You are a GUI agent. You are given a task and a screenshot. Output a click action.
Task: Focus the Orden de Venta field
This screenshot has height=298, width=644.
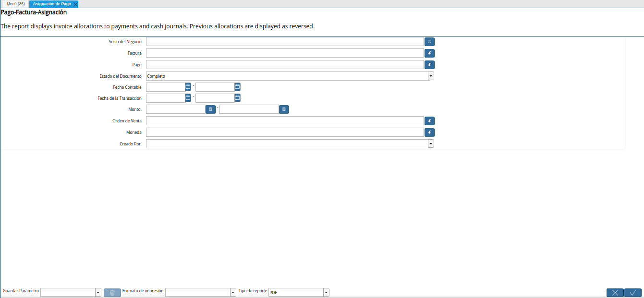pyautogui.click(x=285, y=121)
